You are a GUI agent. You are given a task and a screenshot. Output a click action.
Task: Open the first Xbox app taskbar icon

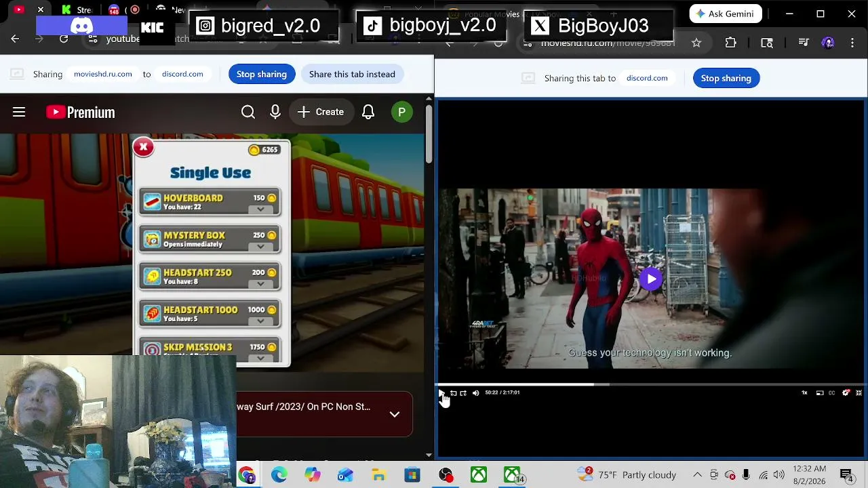click(x=479, y=475)
